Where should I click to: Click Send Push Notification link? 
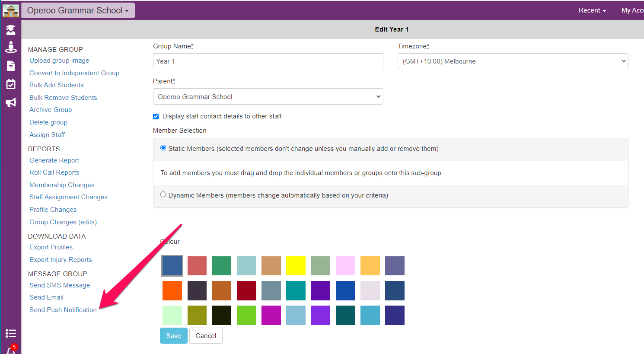[63, 310]
